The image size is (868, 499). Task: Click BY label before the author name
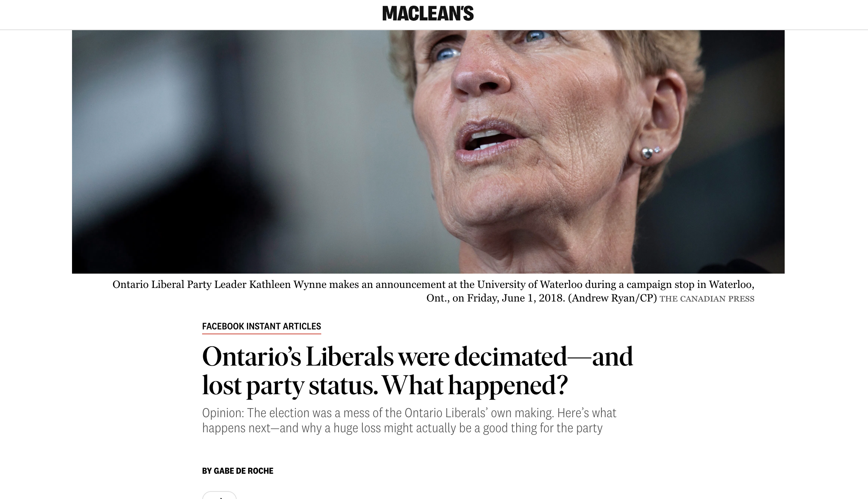pyautogui.click(x=207, y=471)
